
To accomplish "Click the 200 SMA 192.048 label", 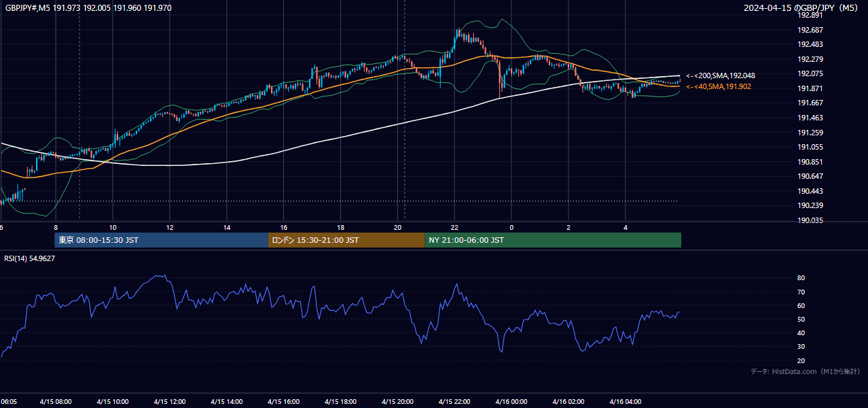I will click(x=721, y=75).
